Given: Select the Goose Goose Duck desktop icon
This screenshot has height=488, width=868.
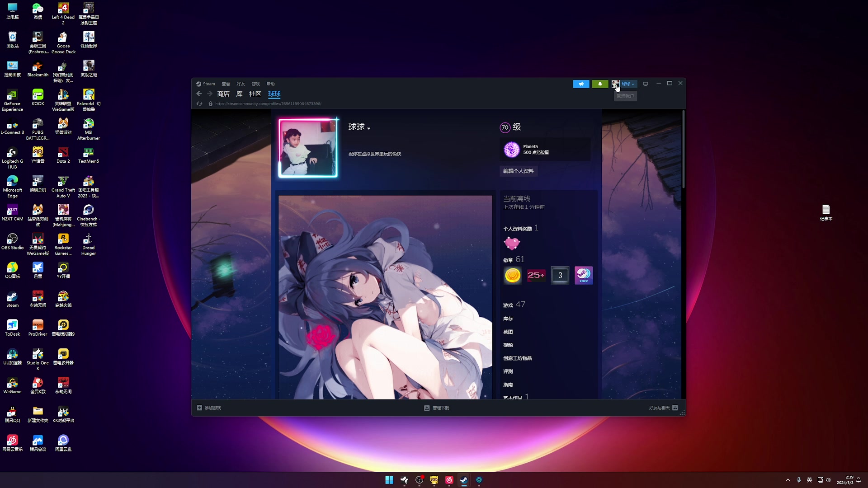Looking at the screenshot, I should click(63, 43).
